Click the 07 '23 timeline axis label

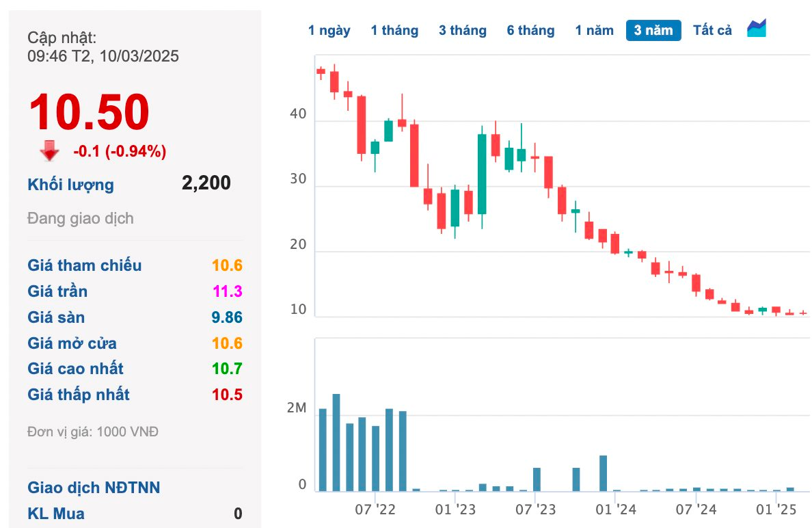536,510
